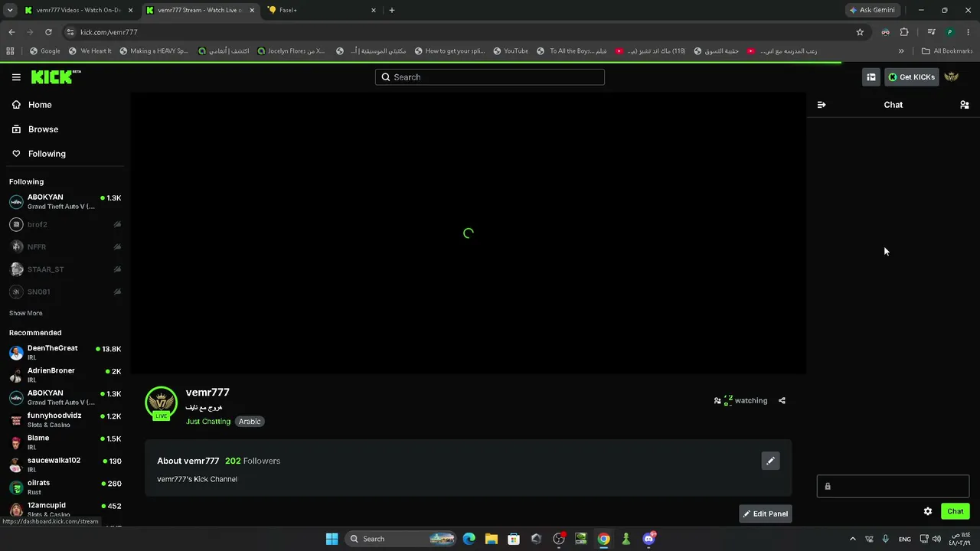This screenshot has height=551, width=980.
Task: Open Chrome media control icon
Action: (931, 32)
